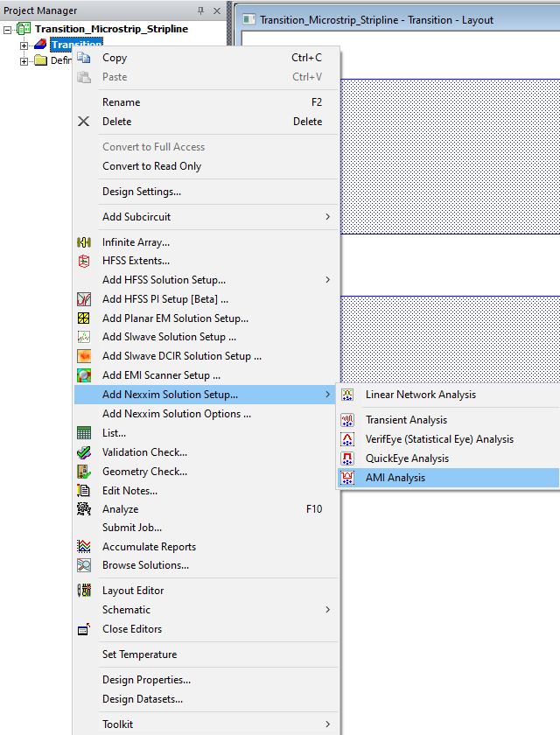Click the Copy icon in context menu
Screen dimensions: 560x735
click(84, 58)
